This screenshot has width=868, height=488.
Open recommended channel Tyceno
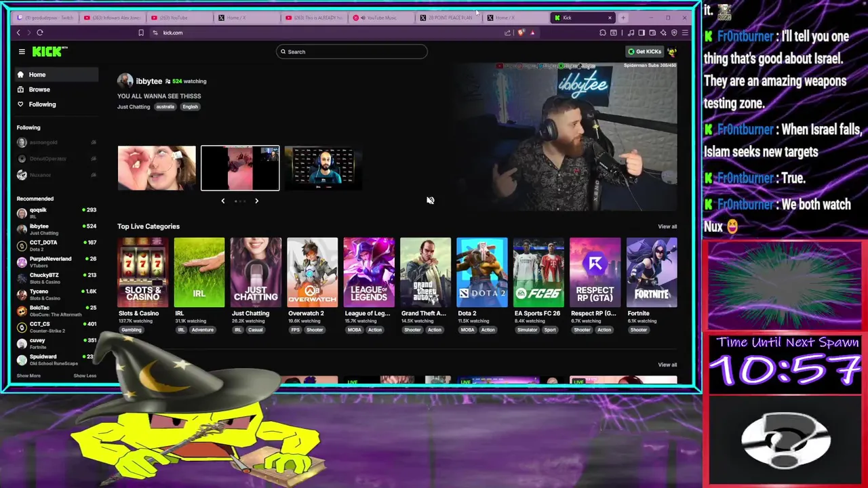pyautogui.click(x=57, y=294)
